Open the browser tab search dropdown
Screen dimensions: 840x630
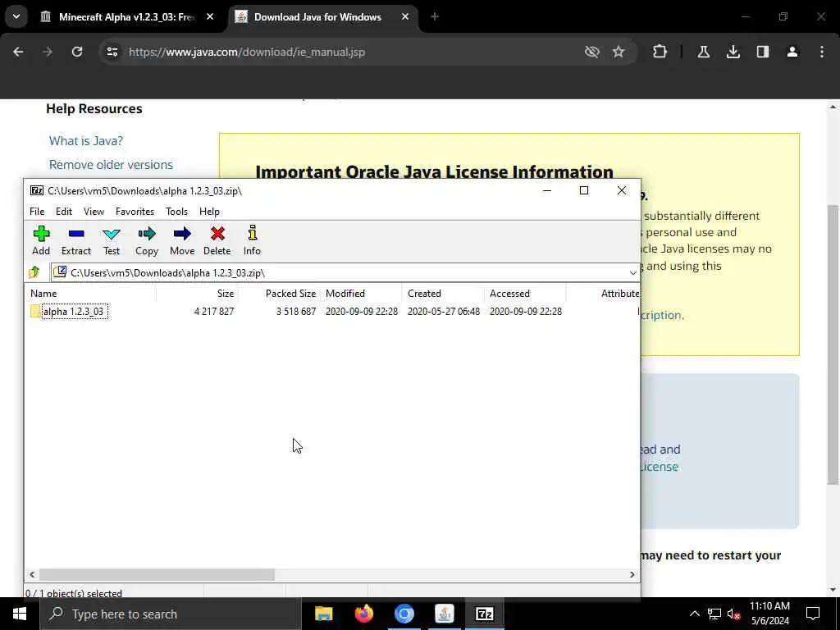pos(16,16)
